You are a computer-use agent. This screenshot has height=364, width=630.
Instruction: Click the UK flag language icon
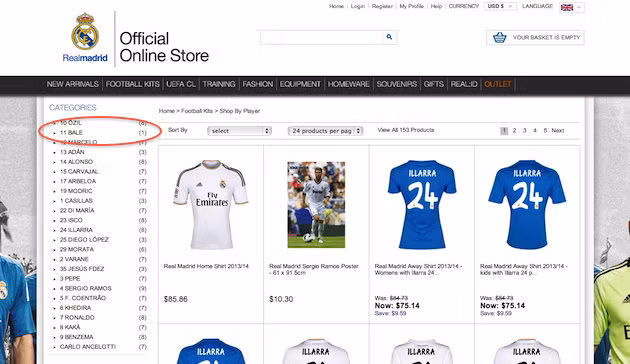567,7
